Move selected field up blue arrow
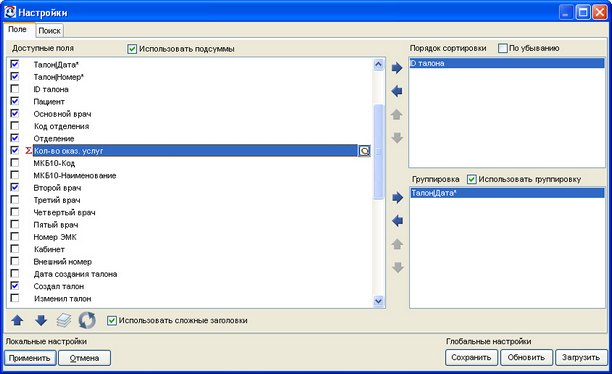 [x=17, y=321]
